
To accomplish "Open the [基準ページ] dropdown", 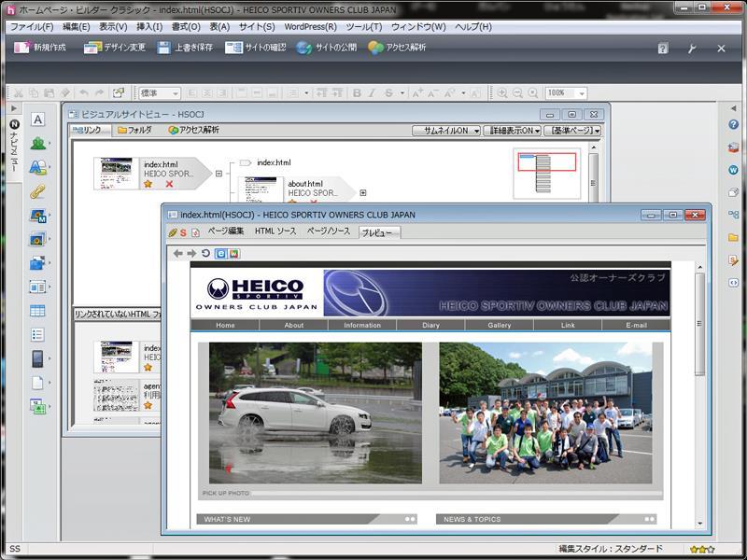I will [572, 131].
